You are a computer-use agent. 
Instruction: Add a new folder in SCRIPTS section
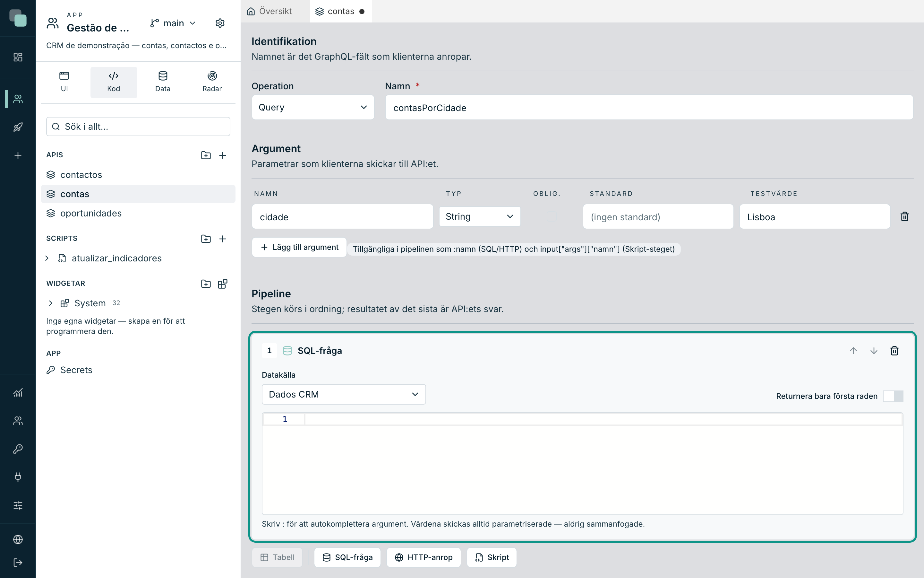[x=206, y=239]
